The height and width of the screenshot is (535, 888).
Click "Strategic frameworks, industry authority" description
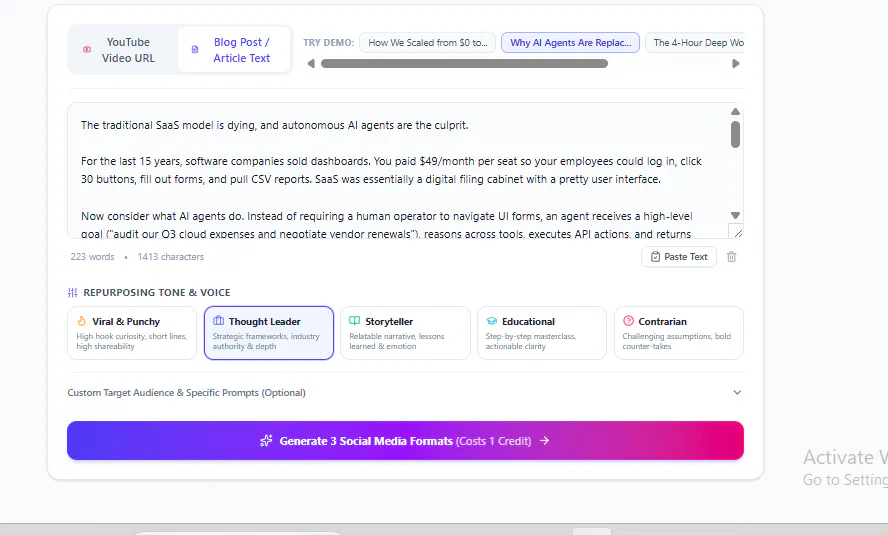266,341
